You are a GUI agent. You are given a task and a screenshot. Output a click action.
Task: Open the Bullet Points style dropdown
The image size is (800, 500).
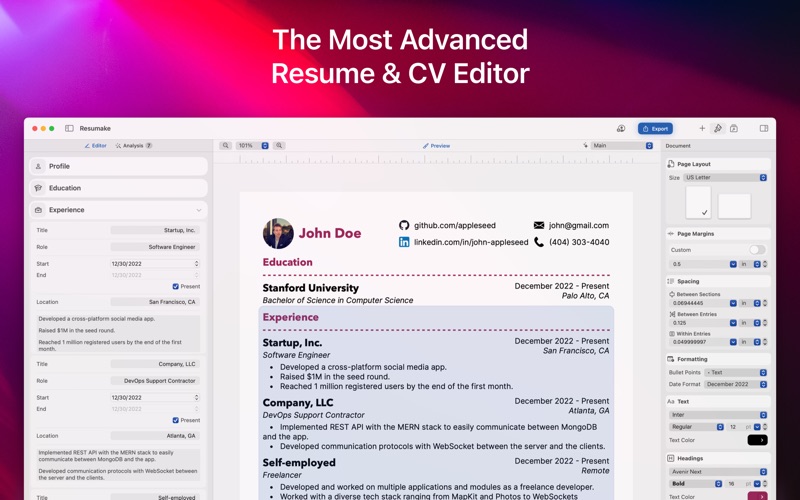[736, 372]
